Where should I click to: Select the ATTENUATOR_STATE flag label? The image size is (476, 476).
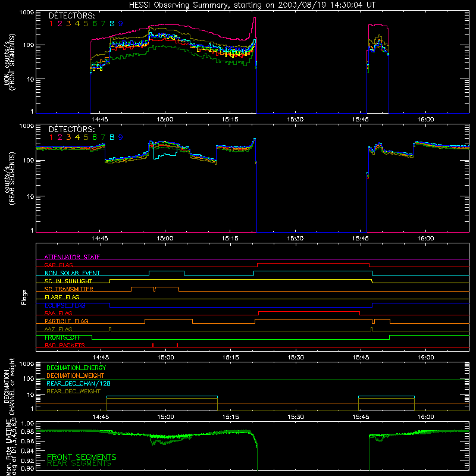click(72, 257)
